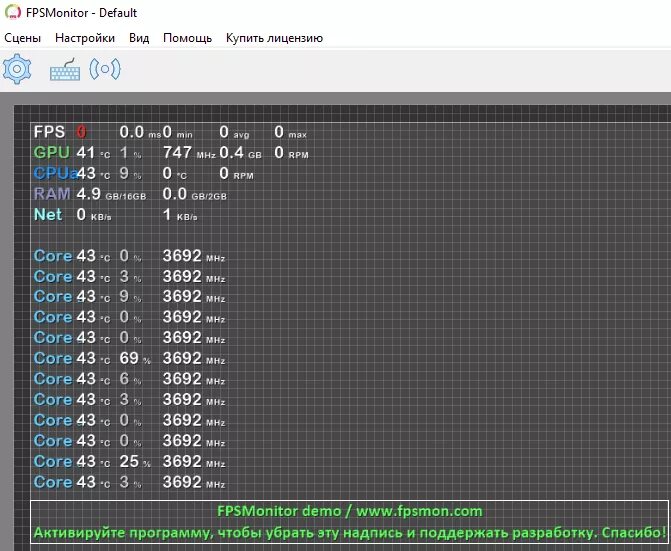The image size is (671, 551).
Task: Select the Net label
Action: click(x=48, y=214)
